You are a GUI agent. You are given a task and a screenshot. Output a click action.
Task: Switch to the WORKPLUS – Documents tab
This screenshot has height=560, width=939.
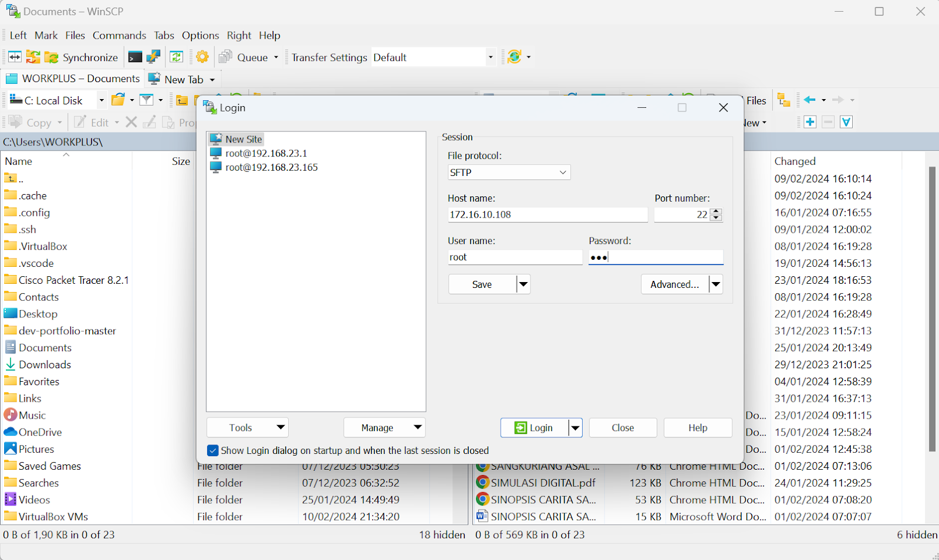[x=73, y=79]
